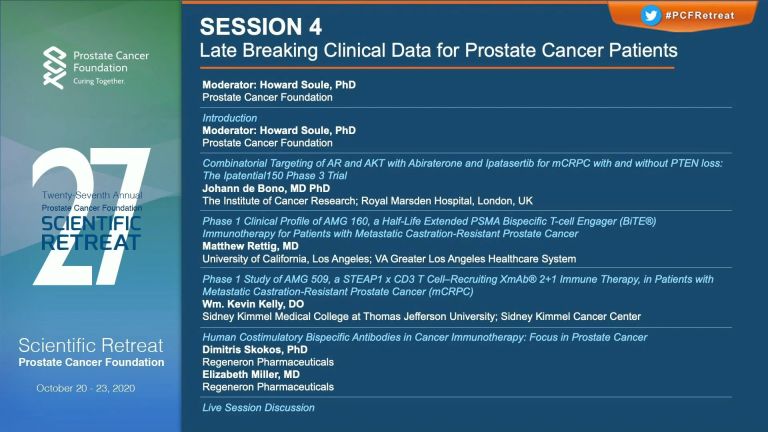768x432 pixels.
Task: Click the Late Breaking Clinical Data subtitle
Action: click(438, 50)
